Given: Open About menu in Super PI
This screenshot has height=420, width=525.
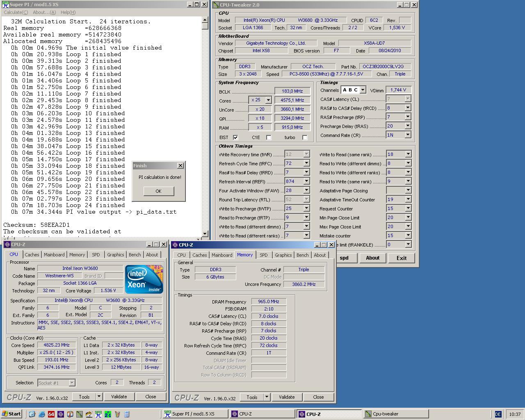Looking at the screenshot, I should [44, 12].
